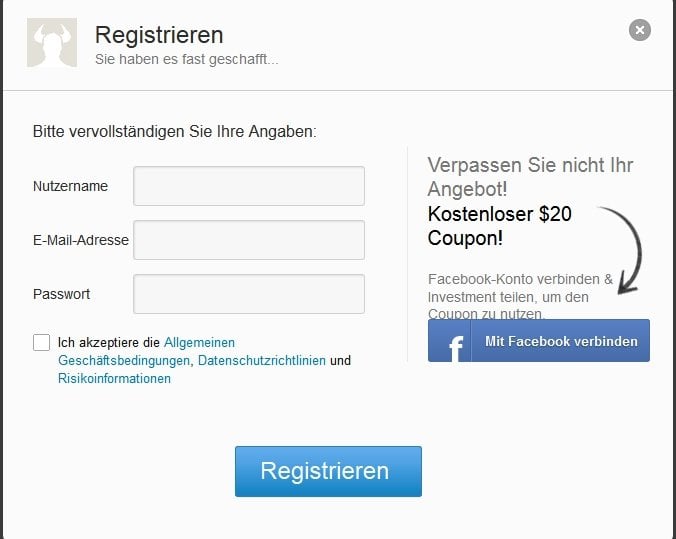Focus the E-Mail-Adresse input field

(x=249, y=240)
